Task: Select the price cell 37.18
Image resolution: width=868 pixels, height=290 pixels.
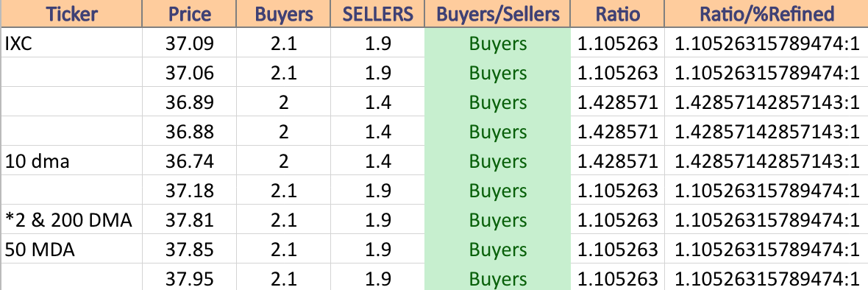Action: pos(189,191)
